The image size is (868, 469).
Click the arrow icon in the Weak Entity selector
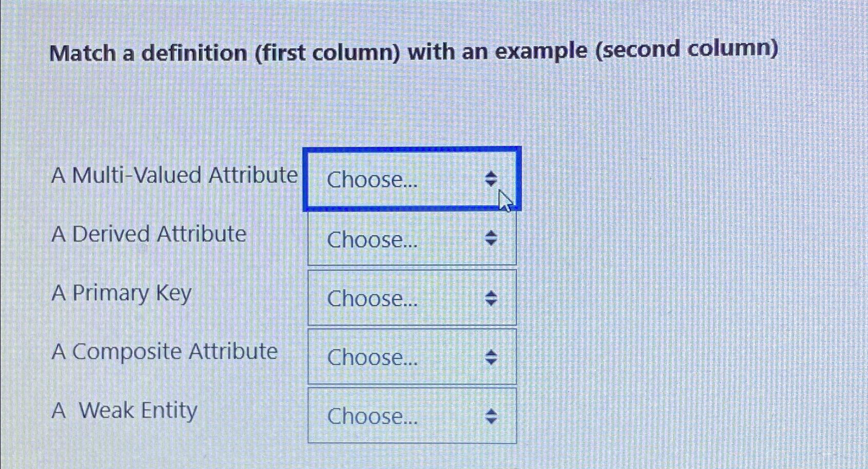(x=491, y=417)
